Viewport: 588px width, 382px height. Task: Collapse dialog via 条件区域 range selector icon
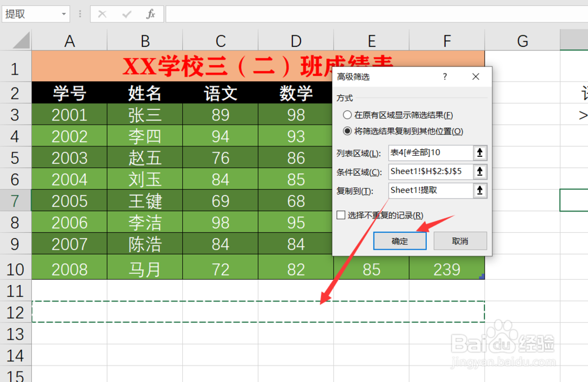(x=480, y=172)
